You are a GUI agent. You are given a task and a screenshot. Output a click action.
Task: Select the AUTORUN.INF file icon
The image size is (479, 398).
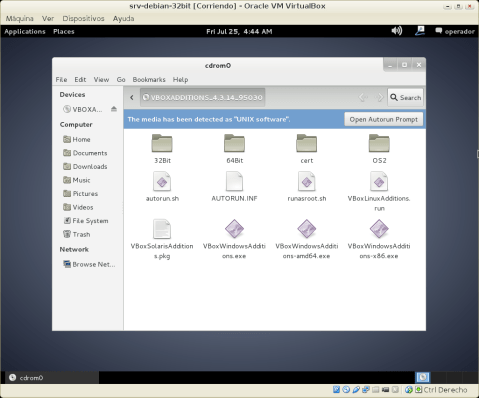234,181
